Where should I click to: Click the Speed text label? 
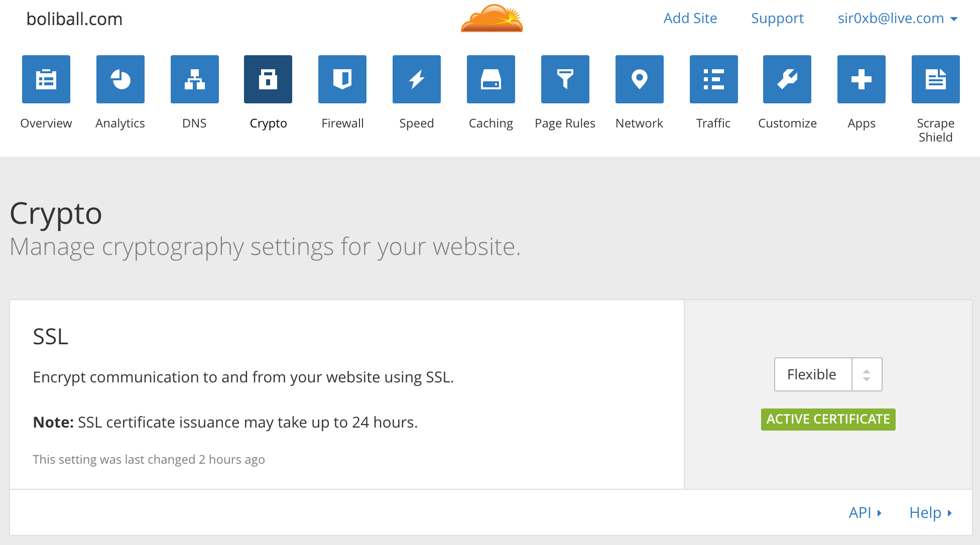417,123
